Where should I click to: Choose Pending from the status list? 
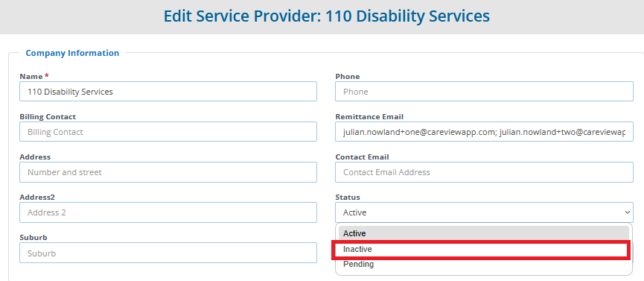tap(483, 264)
